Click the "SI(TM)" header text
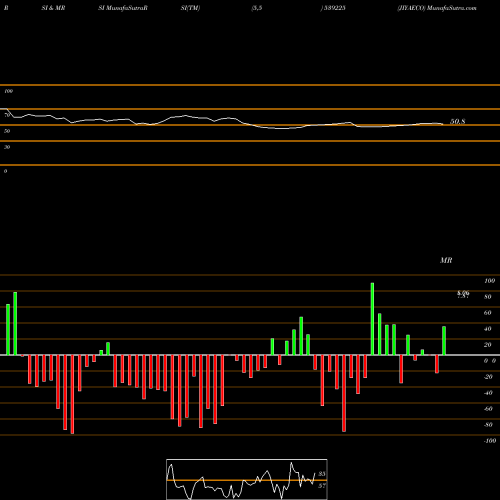Image resolution: width=500 pixels, height=500 pixels. click(x=190, y=8)
